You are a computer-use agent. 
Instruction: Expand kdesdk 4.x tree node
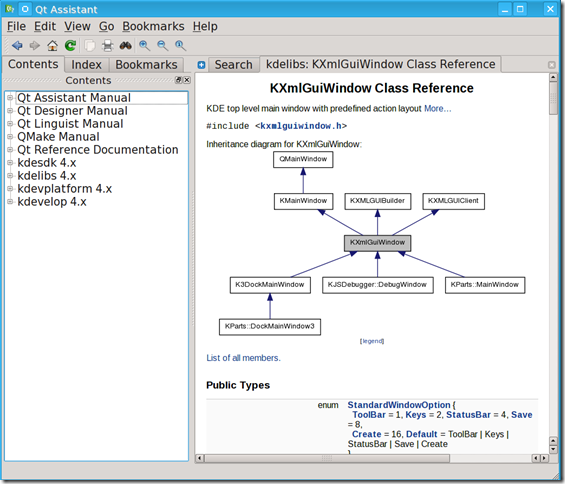tap(10, 163)
